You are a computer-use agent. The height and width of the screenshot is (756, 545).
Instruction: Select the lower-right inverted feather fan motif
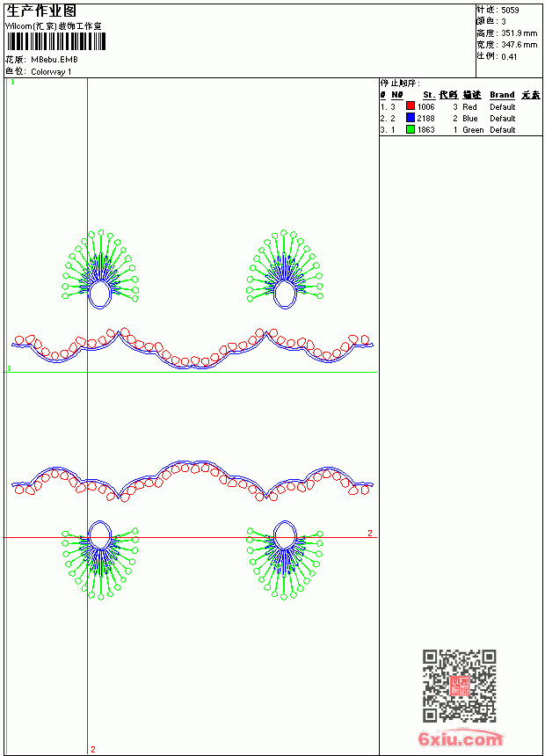coord(285,560)
